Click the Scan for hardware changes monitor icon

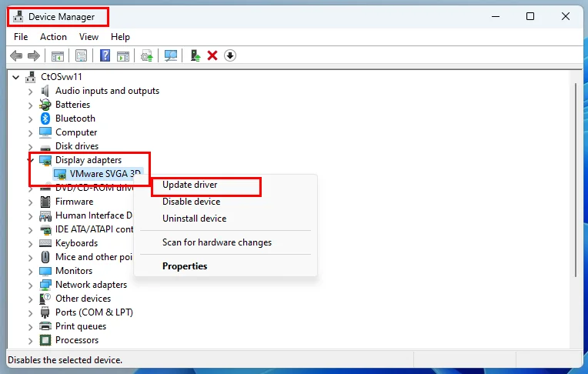pyautogui.click(x=171, y=55)
